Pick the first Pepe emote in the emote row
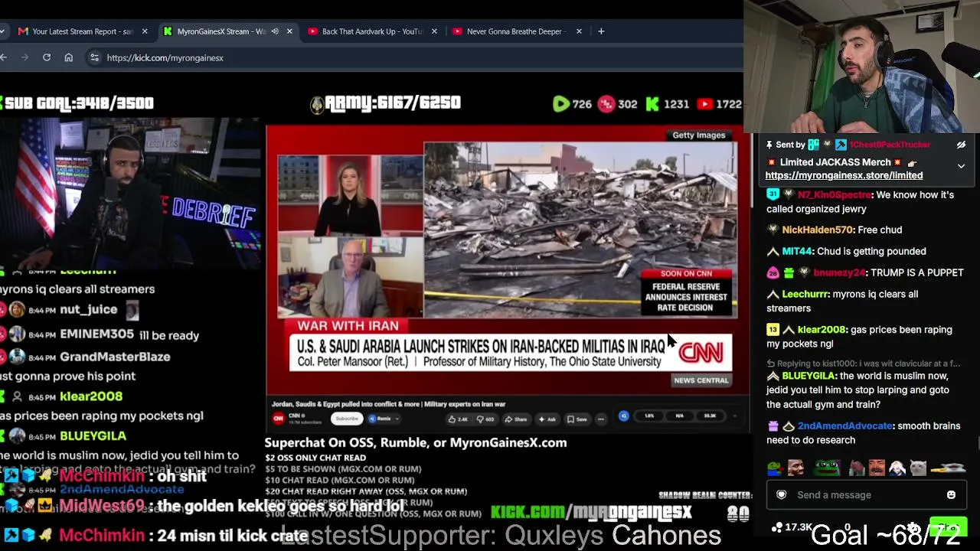 [777, 468]
